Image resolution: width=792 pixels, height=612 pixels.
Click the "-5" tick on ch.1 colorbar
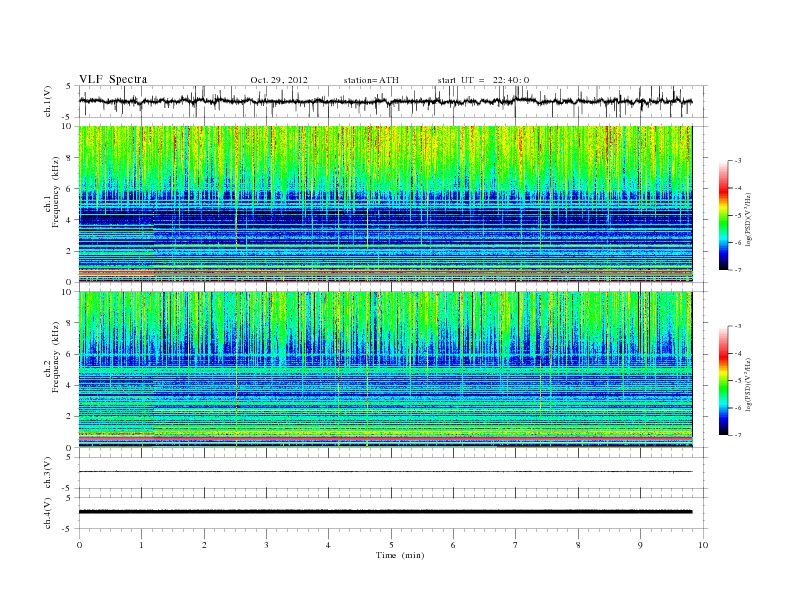pyautogui.click(x=738, y=216)
